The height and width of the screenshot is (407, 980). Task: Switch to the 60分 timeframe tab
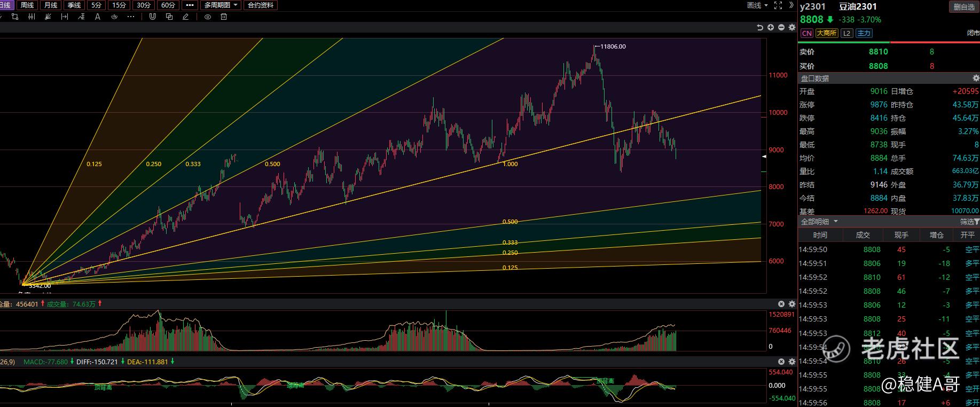tap(168, 5)
